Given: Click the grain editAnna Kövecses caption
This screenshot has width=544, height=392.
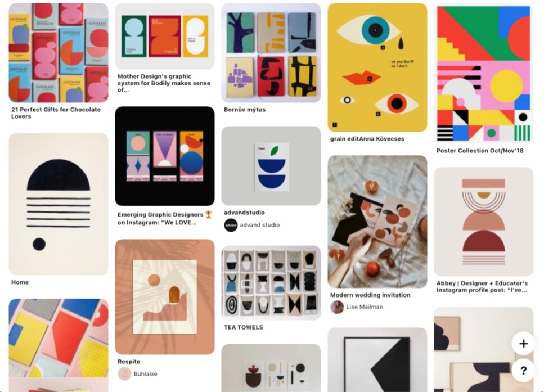Looking at the screenshot, I should pyautogui.click(x=367, y=139).
